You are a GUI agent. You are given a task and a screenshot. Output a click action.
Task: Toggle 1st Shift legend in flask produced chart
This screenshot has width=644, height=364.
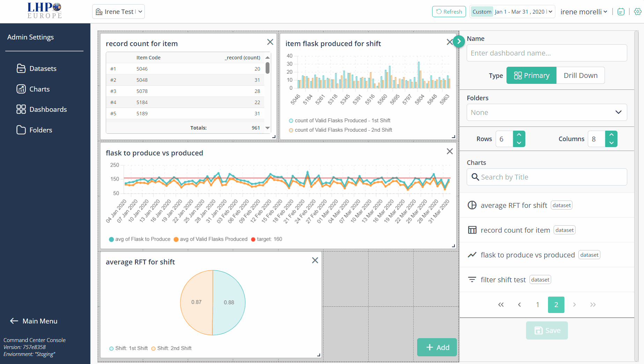click(x=340, y=121)
